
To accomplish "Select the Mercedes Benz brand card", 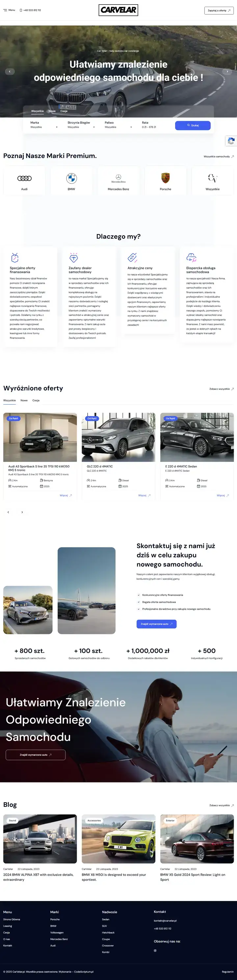I will click(x=118, y=181).
